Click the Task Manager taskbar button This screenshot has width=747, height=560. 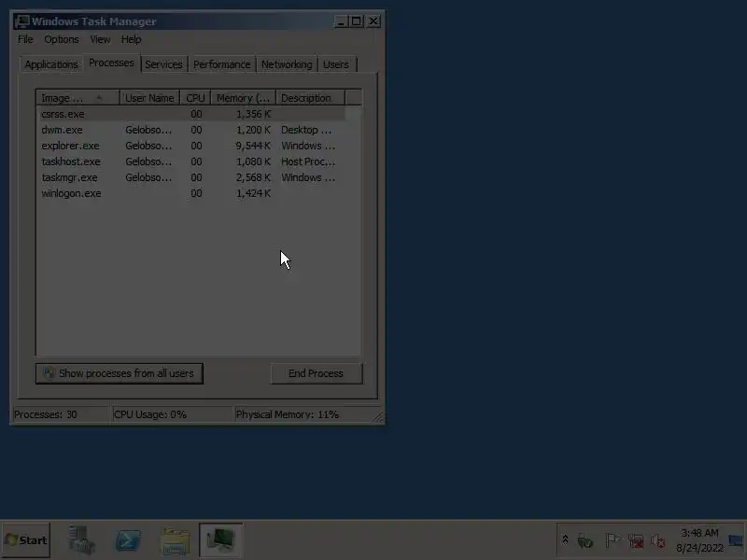point(221,540)
